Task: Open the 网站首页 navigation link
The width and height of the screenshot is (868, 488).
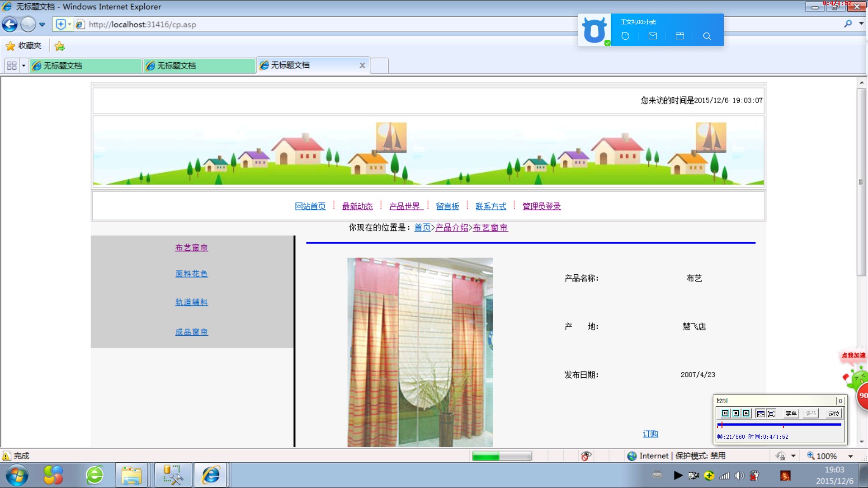Action: click(x=310, y=206)
